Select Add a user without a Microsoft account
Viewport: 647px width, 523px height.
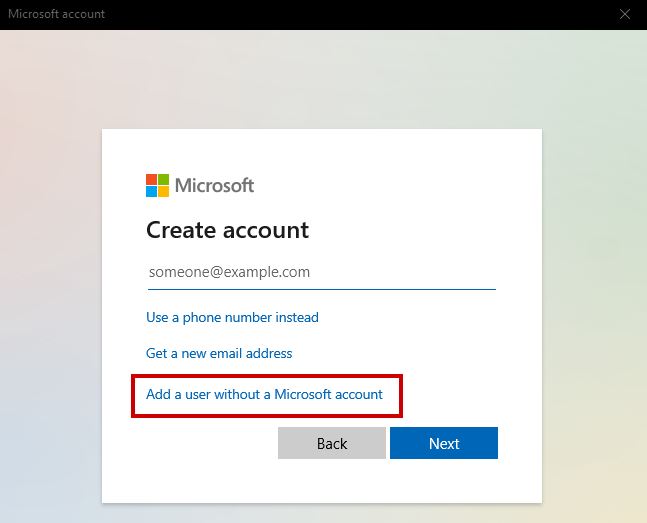pyautogui.click(x=264, y=394)
